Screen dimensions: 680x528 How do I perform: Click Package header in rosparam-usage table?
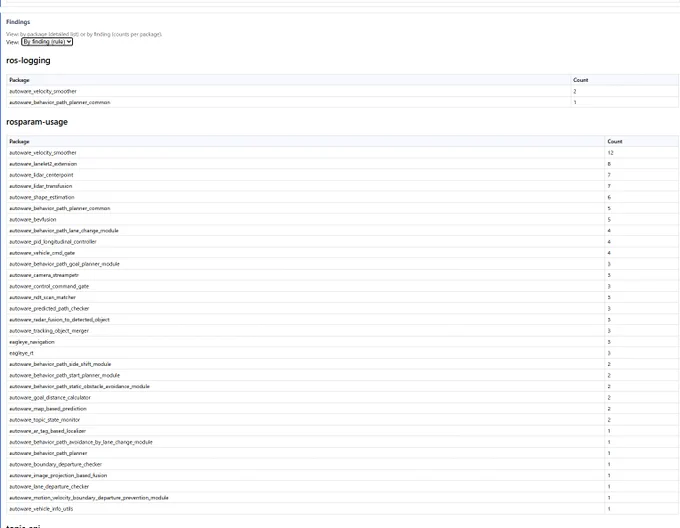pyautogui.click(x=20, y=141)
